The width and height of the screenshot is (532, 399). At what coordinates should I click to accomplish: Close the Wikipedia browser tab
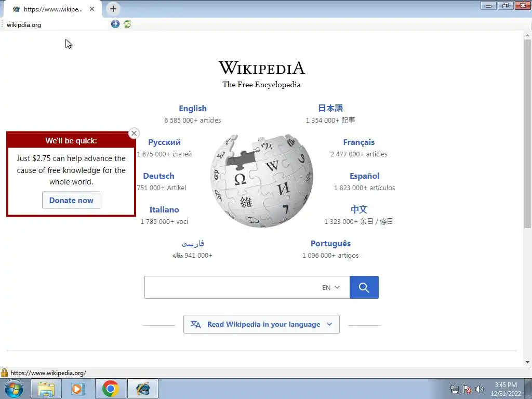(x=92, y=9)
